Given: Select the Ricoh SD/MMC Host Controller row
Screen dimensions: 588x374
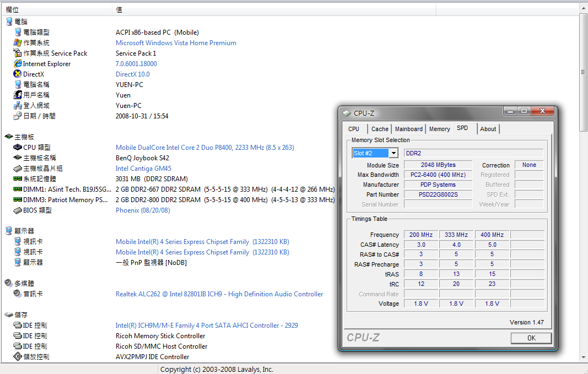Looking at the screenshot, I should (x=161, y=346).
